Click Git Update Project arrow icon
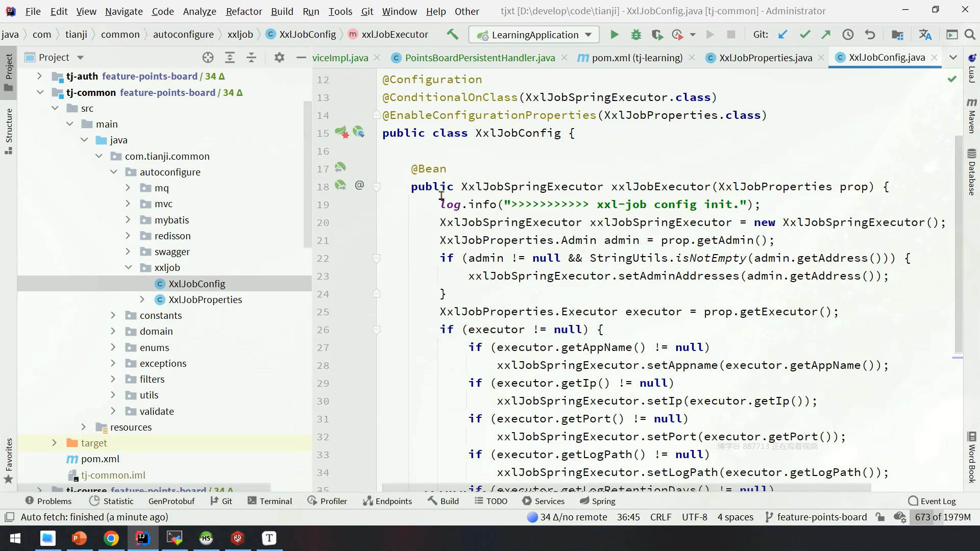This screenshot has width=980, height=551. point(782,35)
